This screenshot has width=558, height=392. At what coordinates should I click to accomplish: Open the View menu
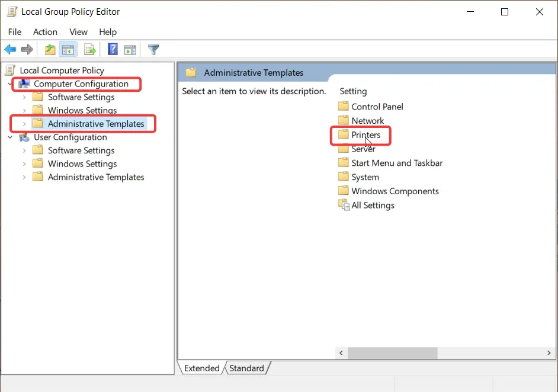click(78, 32)
